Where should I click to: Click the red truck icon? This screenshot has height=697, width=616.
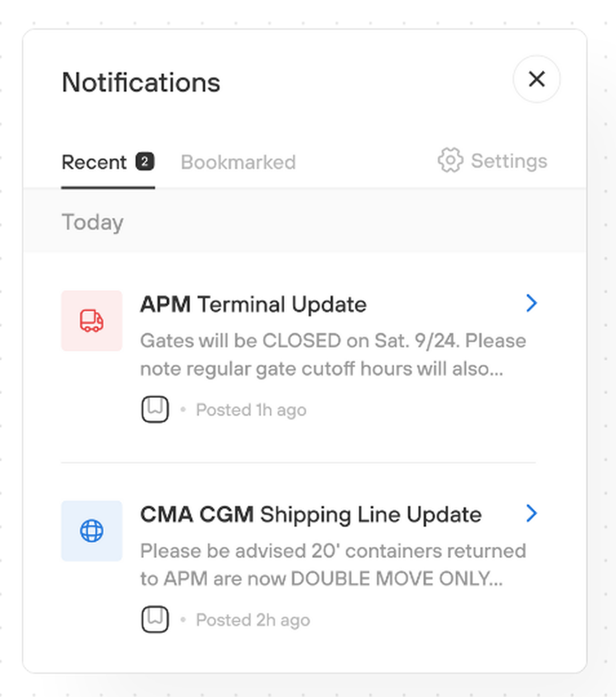point(92,321)
